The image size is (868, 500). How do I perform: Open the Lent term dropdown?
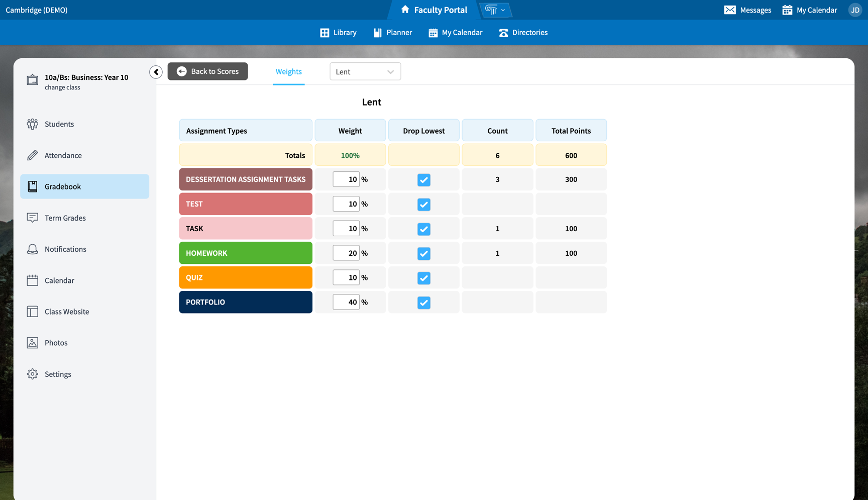click(x=365, y=71)
